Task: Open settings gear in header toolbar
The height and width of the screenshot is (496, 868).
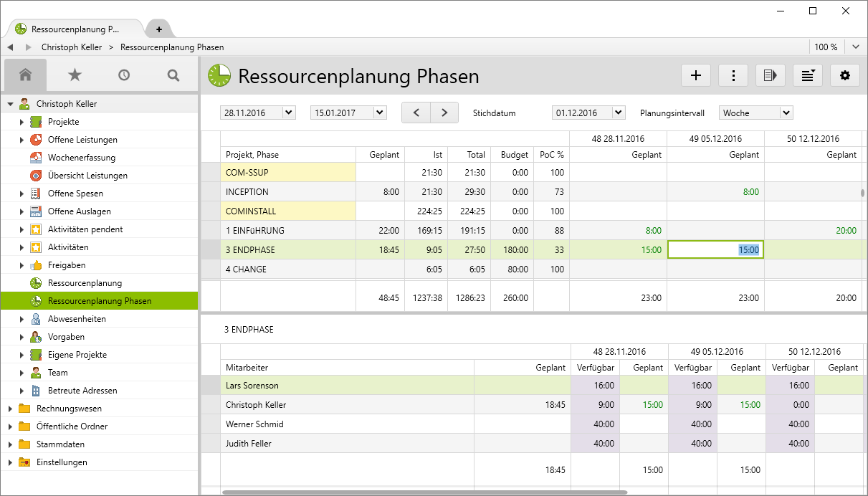Action: (845, 75)
